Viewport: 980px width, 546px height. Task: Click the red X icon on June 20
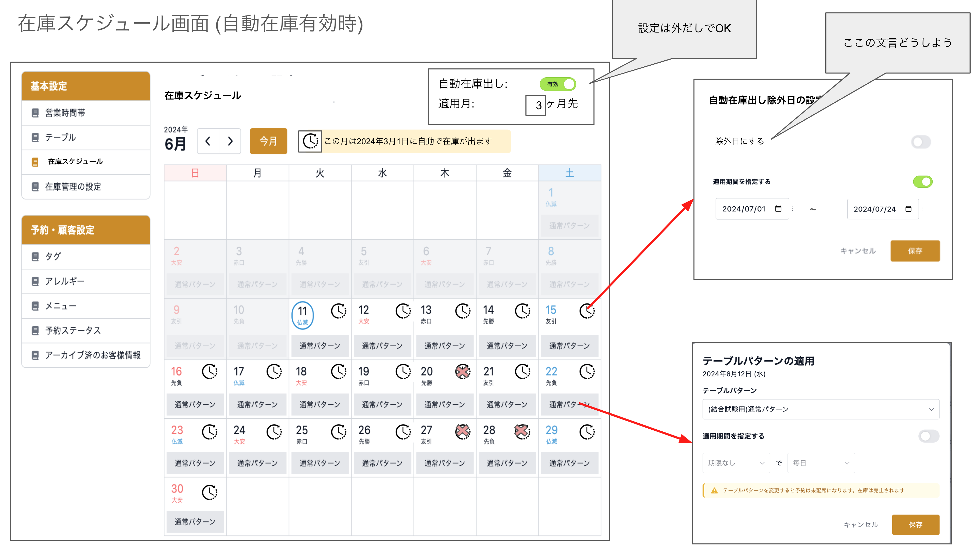tap(463, 372)
